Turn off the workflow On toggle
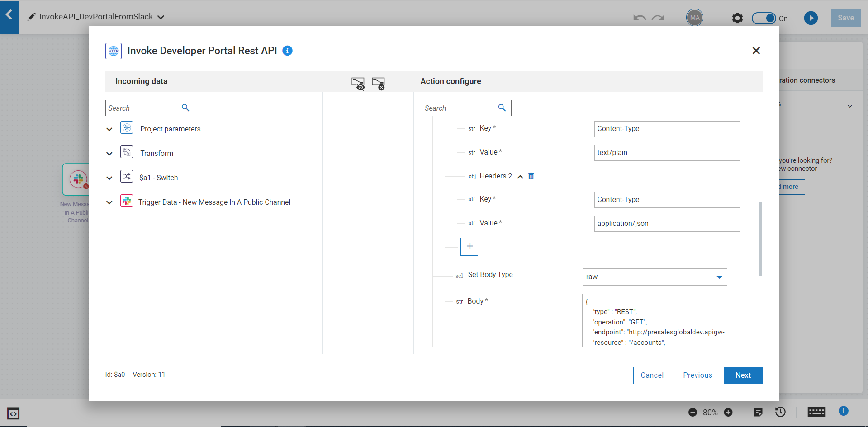 (764, 18)
